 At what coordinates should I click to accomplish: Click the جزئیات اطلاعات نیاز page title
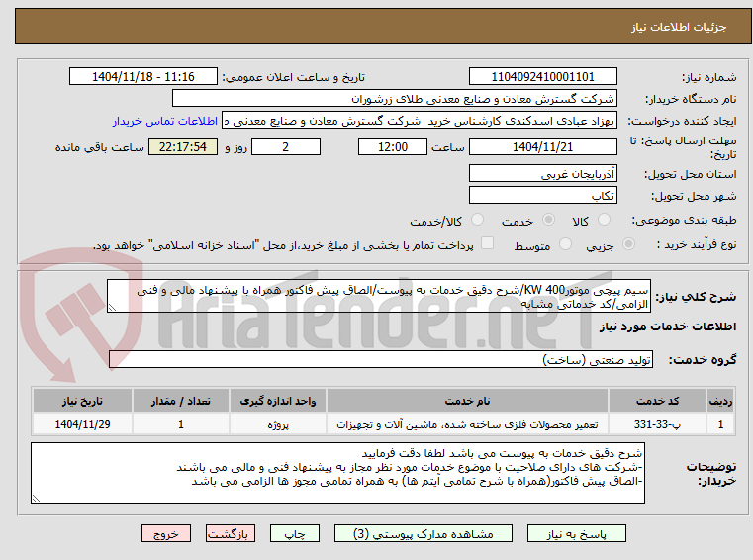pyautogui.click(x=679, y=27)
